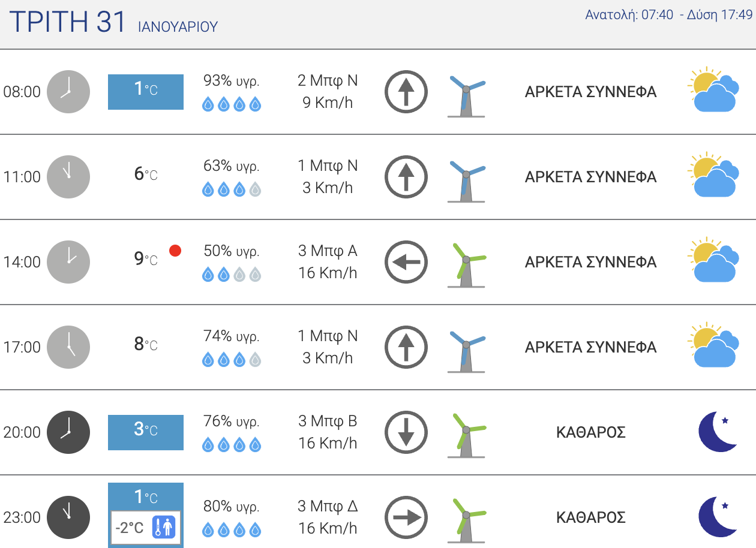Click the blue 1°C temperature box at 08:00
The height and width of the screenshot is (548, 756).
[x=146, y=92]
